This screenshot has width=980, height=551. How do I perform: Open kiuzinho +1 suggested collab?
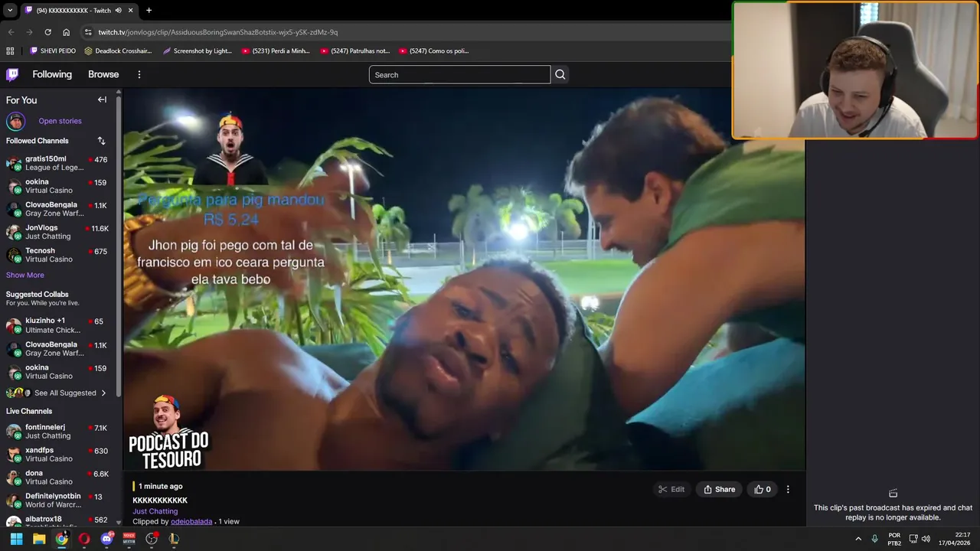[57, 325]
